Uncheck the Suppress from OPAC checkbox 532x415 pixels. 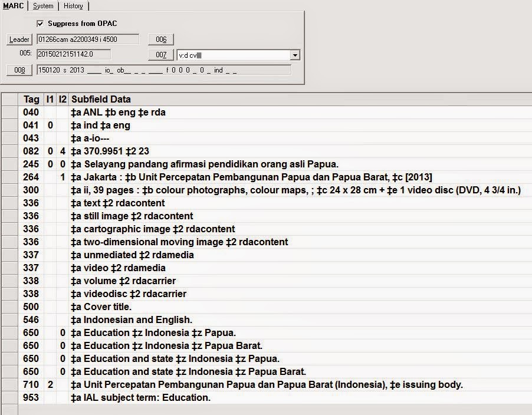pos(40,23)
